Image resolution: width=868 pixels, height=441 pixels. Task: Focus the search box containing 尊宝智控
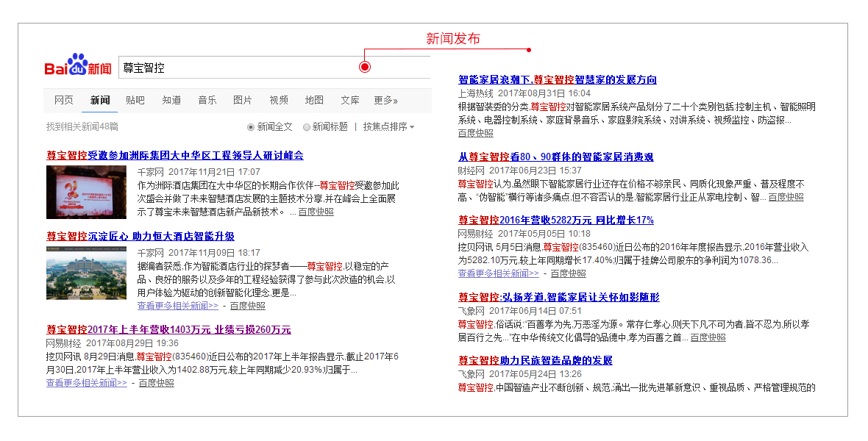[x=274, y=68]
